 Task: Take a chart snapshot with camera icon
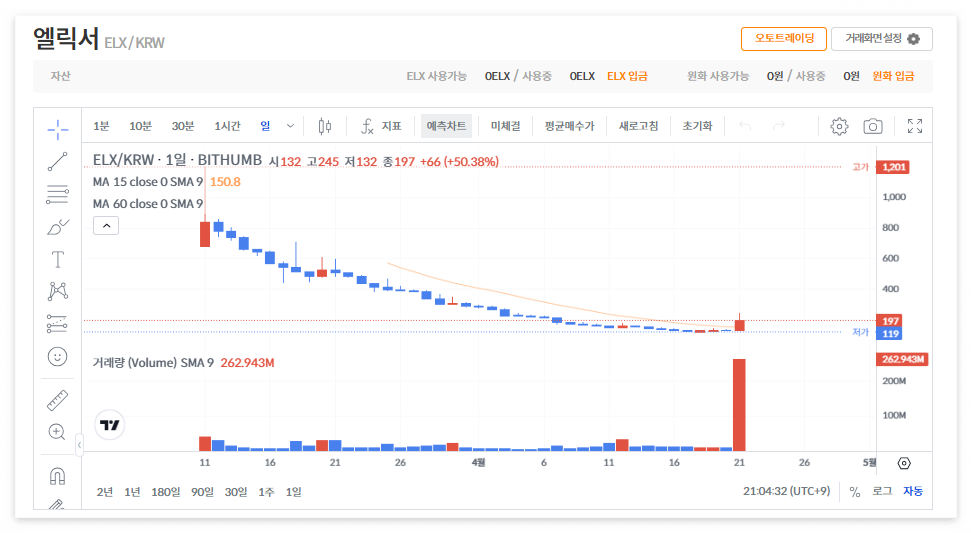click(x=873, y=126)
